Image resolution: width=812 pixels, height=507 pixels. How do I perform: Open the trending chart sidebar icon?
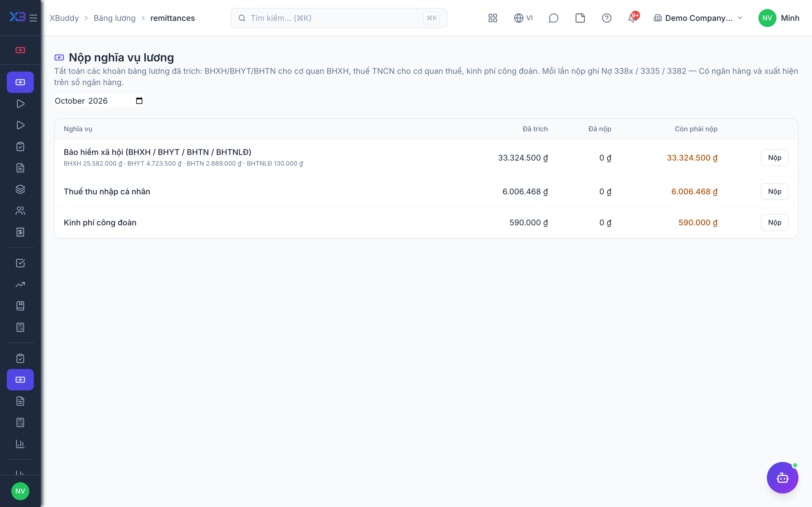[20, 284]
